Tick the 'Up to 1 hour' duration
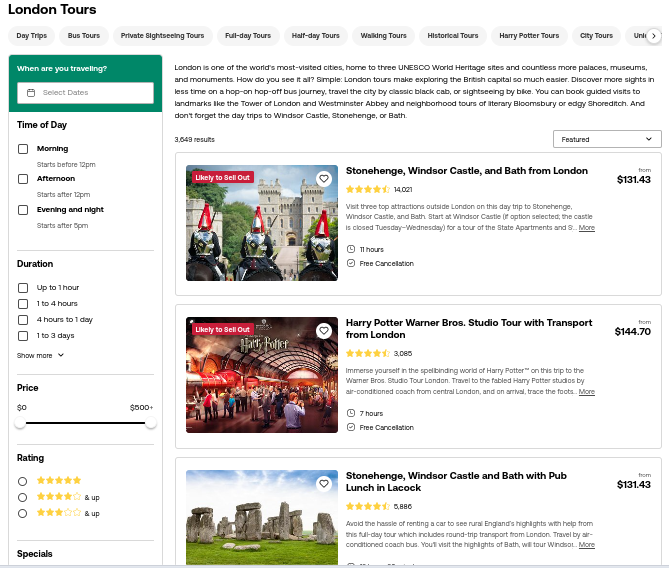This screenshot has height=568, width=669. (x=23, y=288)
